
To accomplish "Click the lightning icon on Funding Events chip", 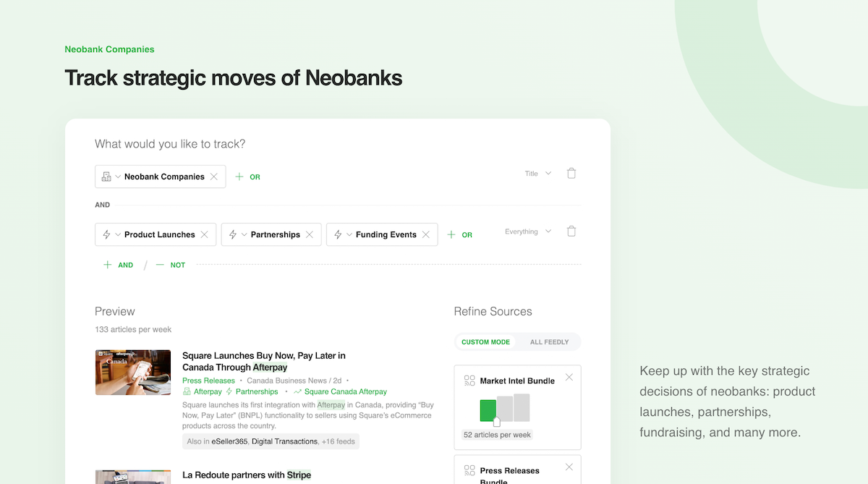I will tap(338, 234).
